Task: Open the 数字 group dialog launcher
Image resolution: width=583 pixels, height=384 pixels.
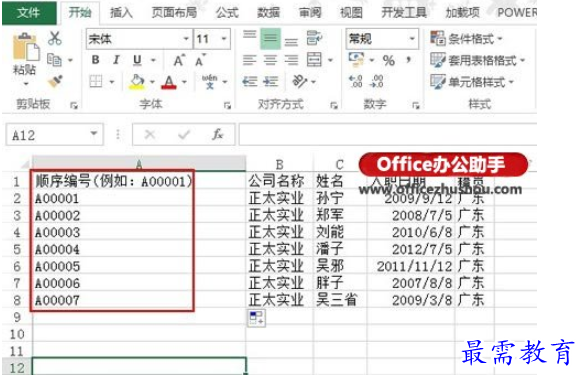Action: click(416, 106)
